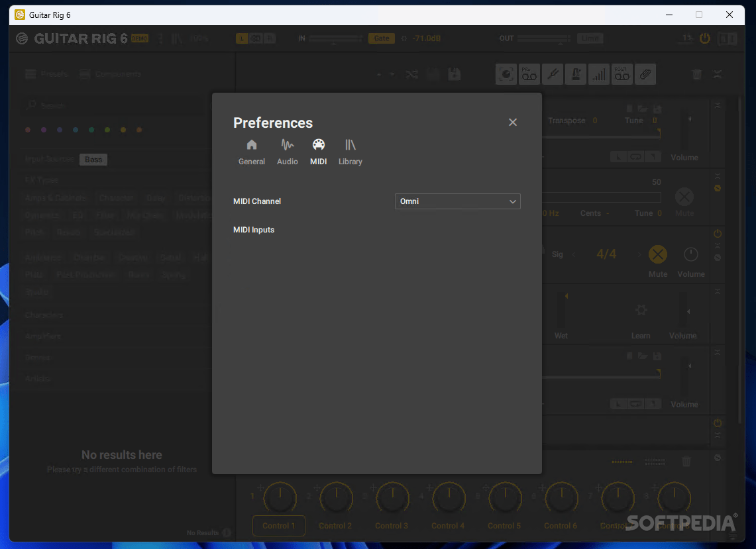
Task: Close the Preferences dialog
Action: point(513,123)
